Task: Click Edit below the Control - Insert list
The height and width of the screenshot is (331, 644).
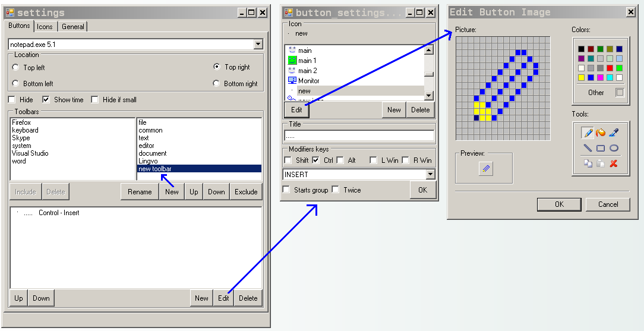Action: [x=223, y=298]
